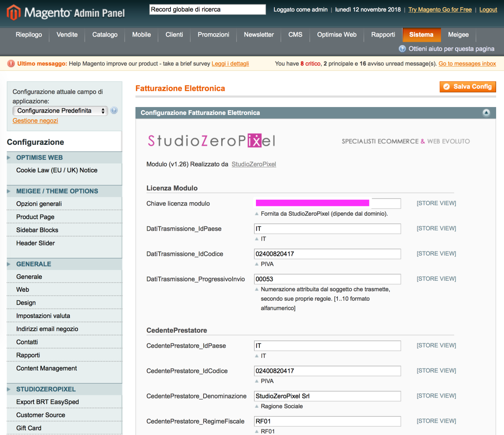Open the Riepilogo menu
Viewport: 504px width, 435px height.
point(29,35)
